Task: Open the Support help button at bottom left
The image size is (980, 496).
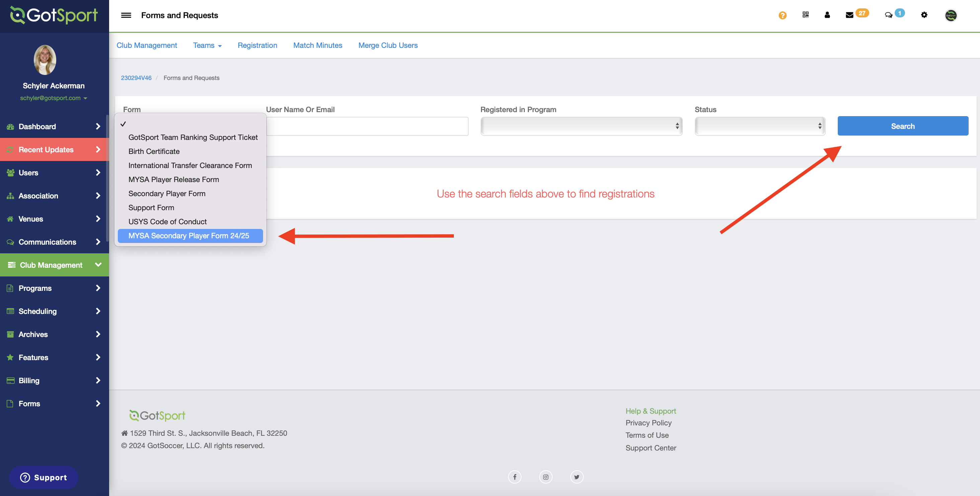Action: (44, 477)
